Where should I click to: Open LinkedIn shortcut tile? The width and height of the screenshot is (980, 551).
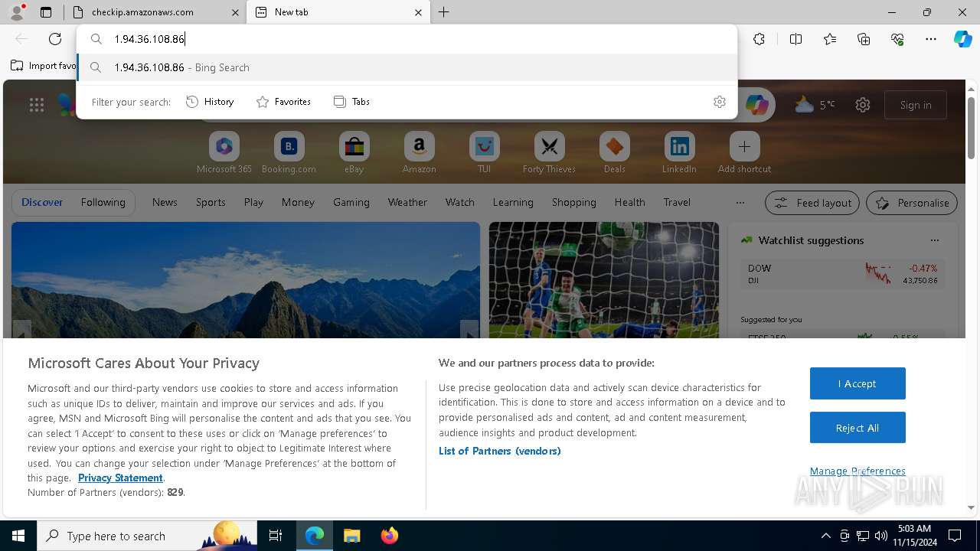(x=679, y=152)
